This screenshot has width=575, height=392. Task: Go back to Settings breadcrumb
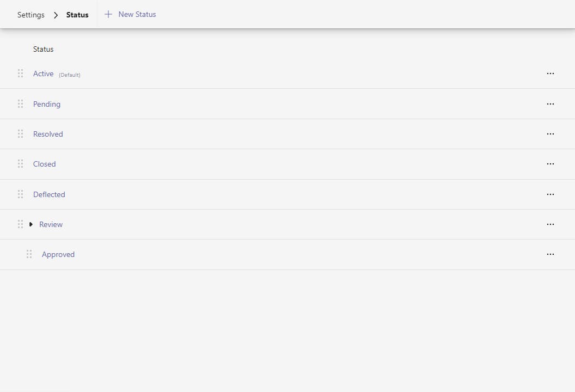click(31, 15)
